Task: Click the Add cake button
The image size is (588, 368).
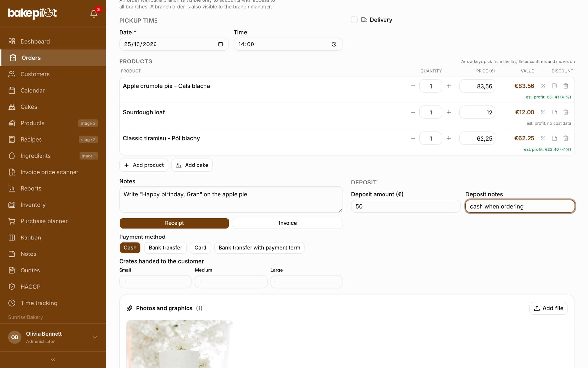Action: pyautogui.click(x=192, y=165)
